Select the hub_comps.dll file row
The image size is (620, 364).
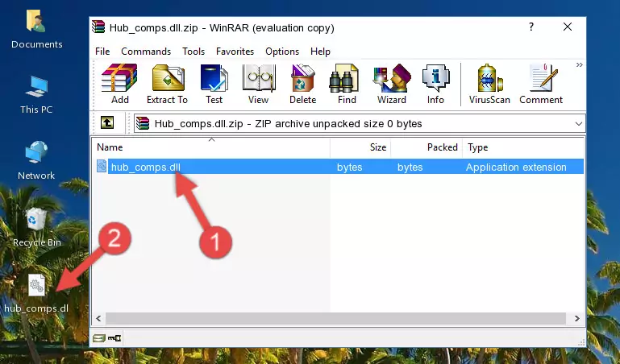pos(339,167)
